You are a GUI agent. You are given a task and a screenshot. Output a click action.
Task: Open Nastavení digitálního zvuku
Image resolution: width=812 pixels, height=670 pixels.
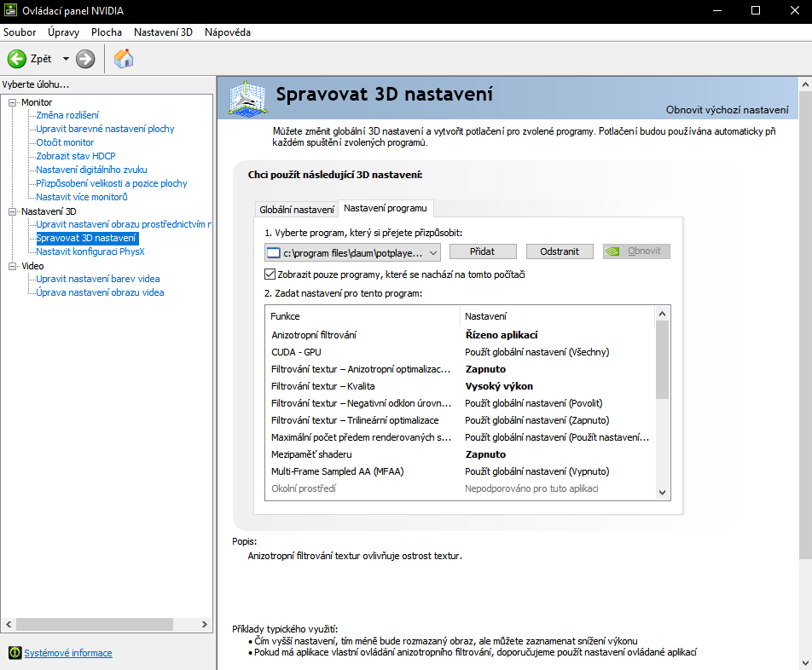[91, 170]
